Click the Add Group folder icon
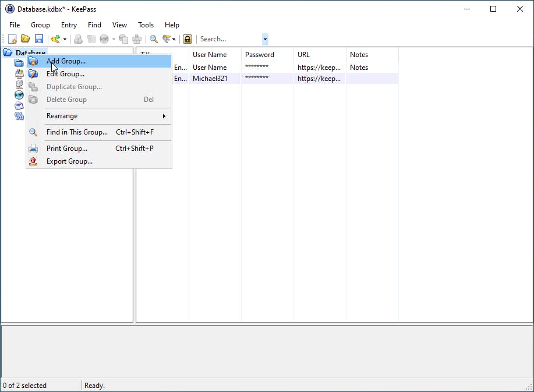This screenshot has width=534, height=392. 33,61
